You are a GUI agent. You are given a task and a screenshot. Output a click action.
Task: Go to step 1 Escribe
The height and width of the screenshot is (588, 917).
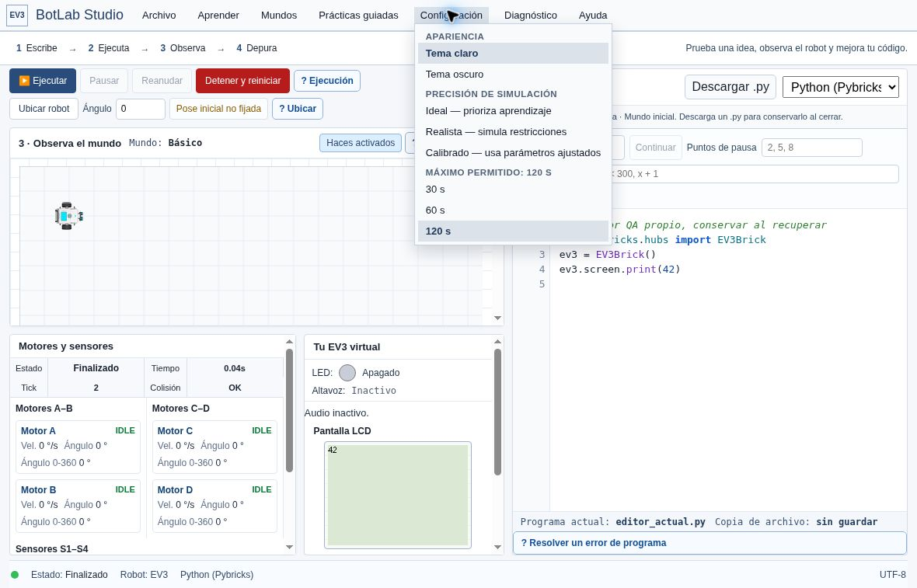tap(37, 48)
